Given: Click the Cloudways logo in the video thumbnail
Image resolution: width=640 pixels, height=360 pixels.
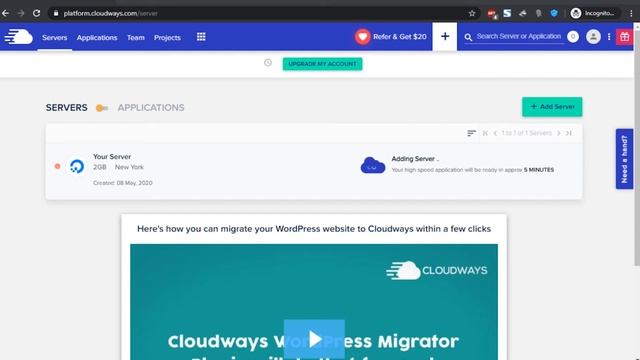Looking at the screenshot, I should [436, 270].
